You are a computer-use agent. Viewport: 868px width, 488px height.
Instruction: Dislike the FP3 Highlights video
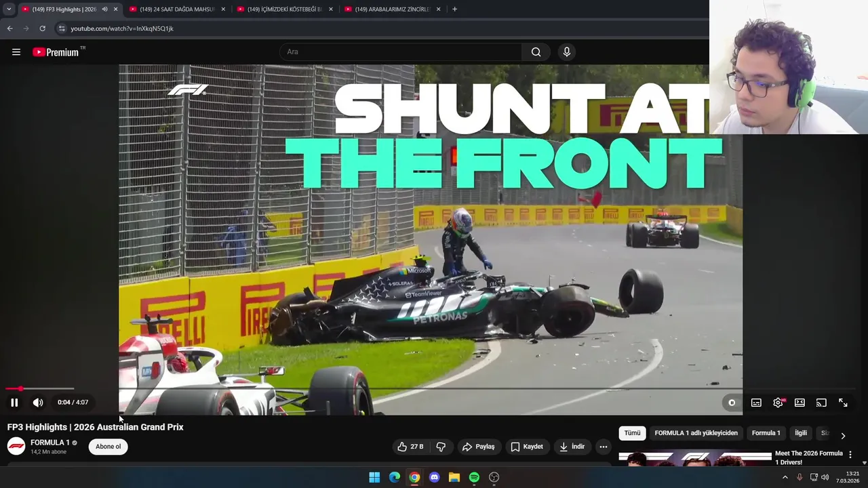[x=441, y=447]
